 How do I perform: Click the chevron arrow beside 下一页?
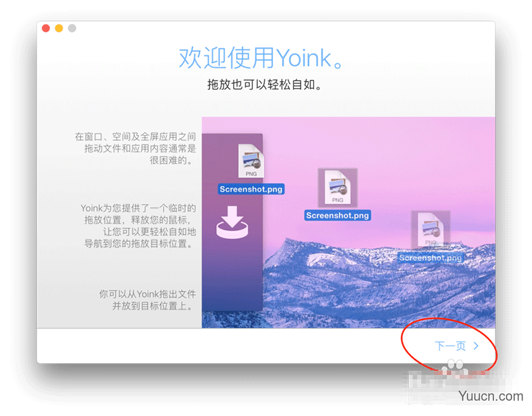click(x=476, y=346)
